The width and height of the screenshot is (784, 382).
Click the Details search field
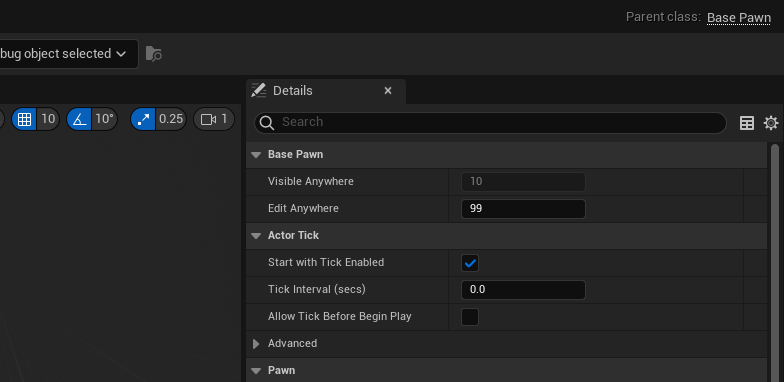pyautogui.click(x=490, y=122)
